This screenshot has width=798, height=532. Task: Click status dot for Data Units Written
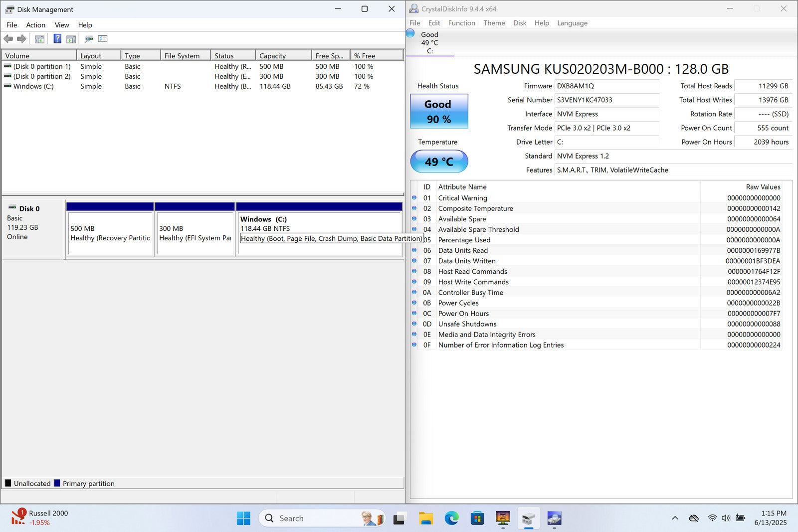pos(414,260)
